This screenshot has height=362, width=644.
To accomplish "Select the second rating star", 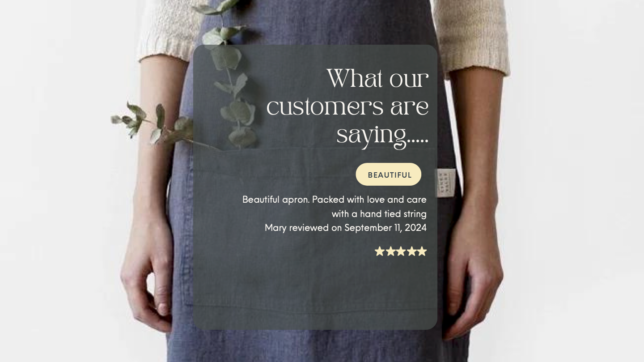I will coord(390,251).
